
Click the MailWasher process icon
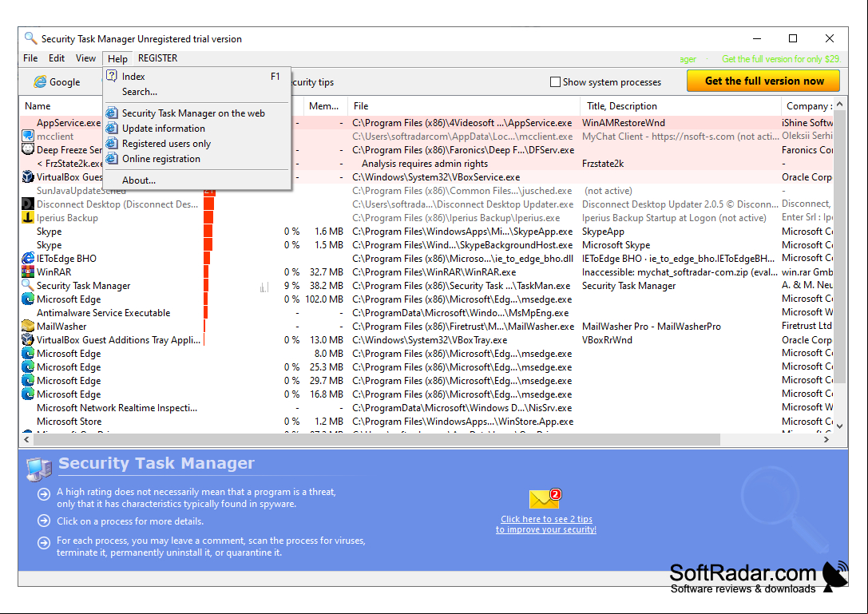coord(28,326)
